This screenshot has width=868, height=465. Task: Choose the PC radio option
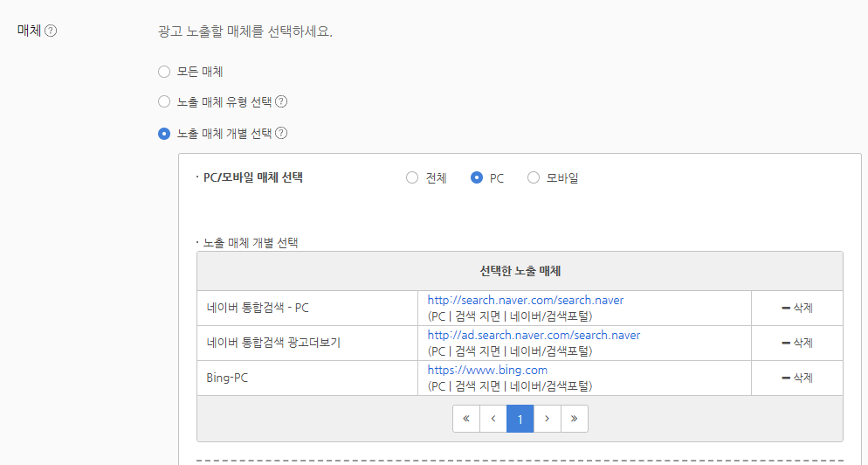(477, 177)
